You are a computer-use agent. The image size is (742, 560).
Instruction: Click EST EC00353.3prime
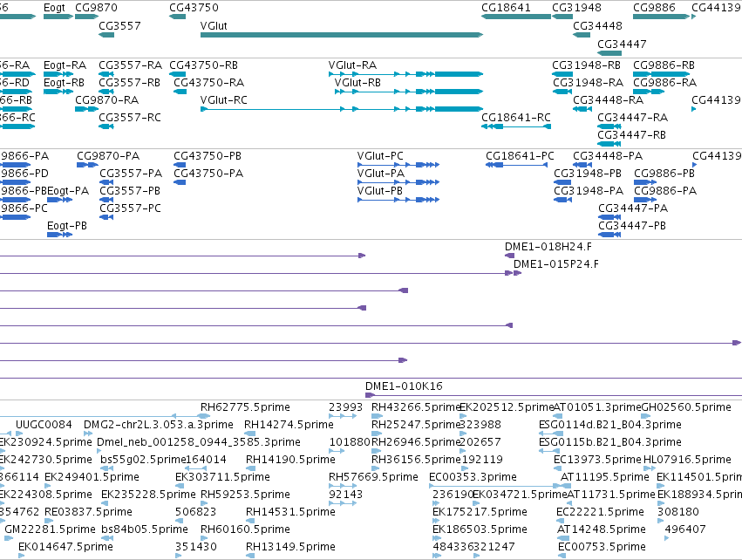point(495,486)
